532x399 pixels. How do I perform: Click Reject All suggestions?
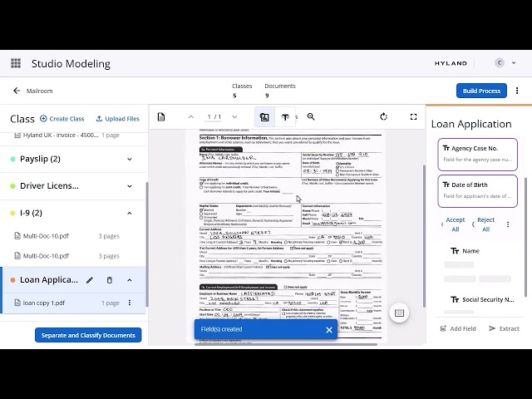[x=485, y=224]
